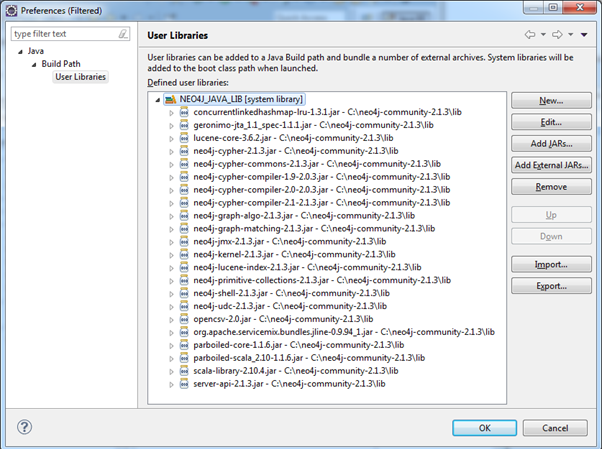Click the Edit... button
This screenshot has height=449, width=603.
[551, 122]
